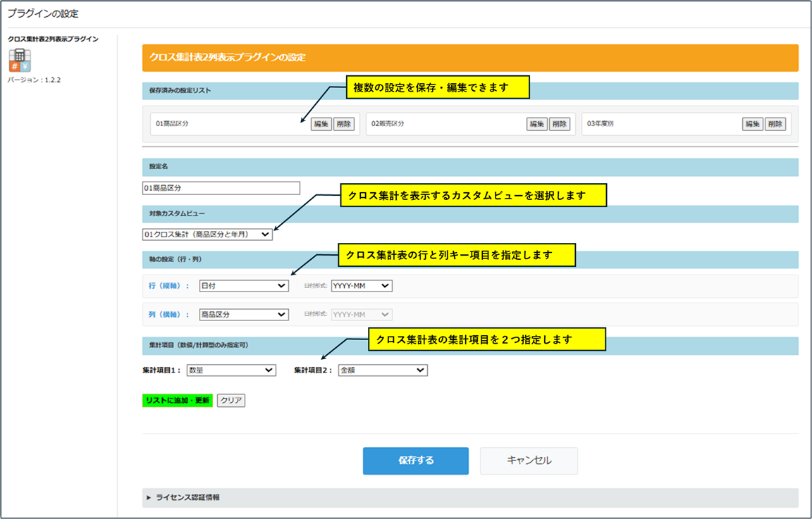Screen dimensions: 812x519
Task: Click the キャンセル button
Action: [529, 461]
